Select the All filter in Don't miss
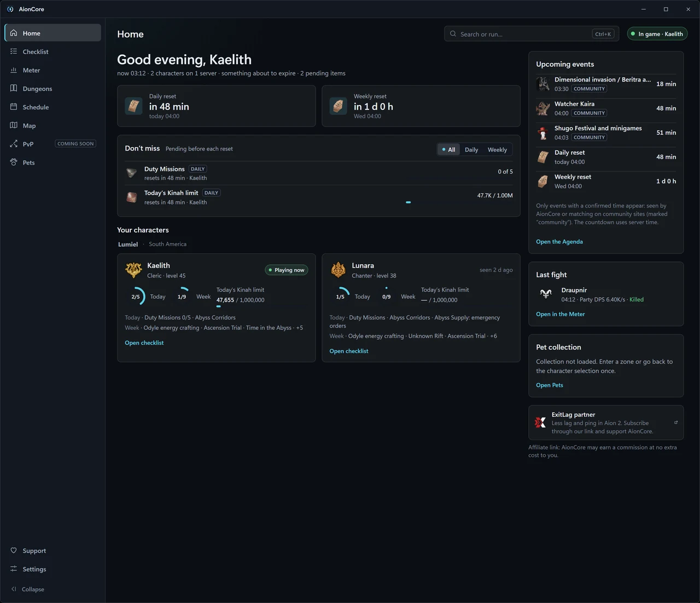This screenshot has width=700, height=603. (x=449, y=149)
